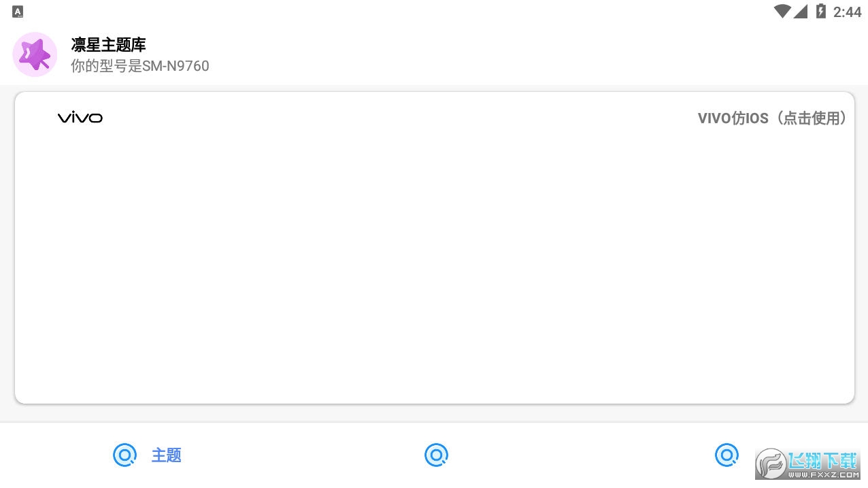The image size is (868, 488).
Task: Tap the 你的型号是SM-N9760 model text
Action: [140, 66]
